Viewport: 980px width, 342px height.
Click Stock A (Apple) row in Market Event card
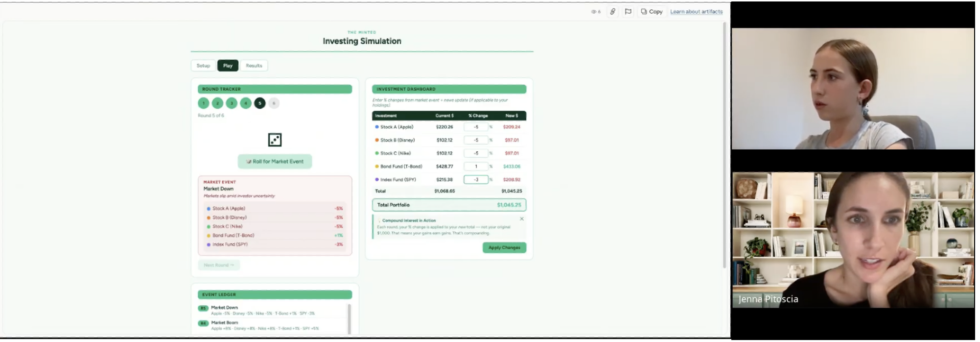click(275, 209)
